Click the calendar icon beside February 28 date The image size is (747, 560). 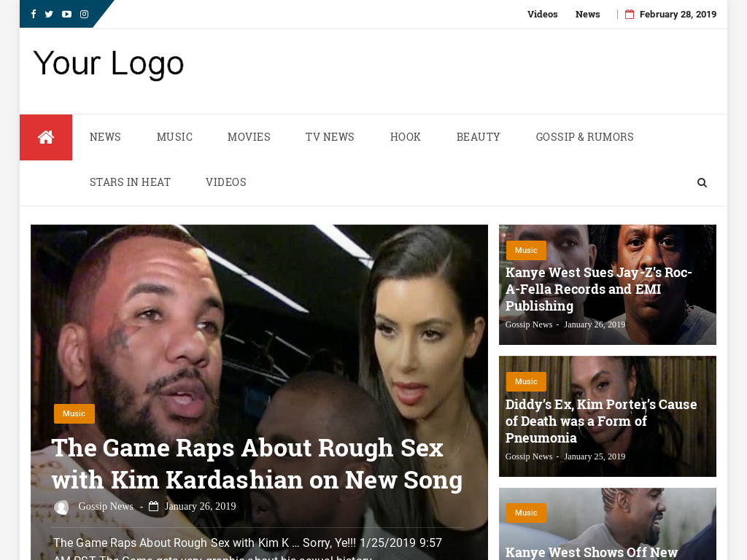[629, 14]
